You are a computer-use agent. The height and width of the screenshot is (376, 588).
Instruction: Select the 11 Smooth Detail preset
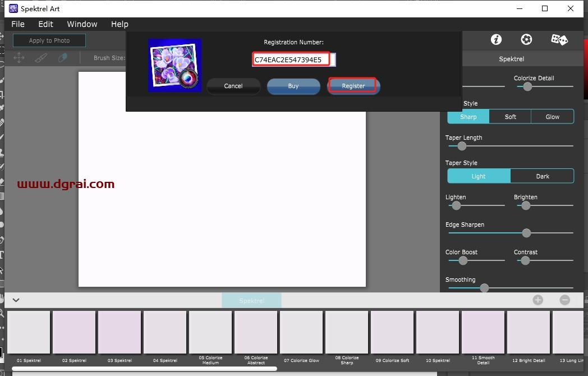pyautogui.click(x=483, y=332)
